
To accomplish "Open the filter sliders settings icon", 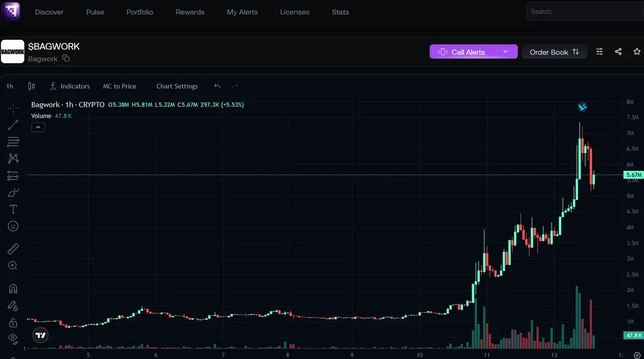I will click(x=599, y=52).
